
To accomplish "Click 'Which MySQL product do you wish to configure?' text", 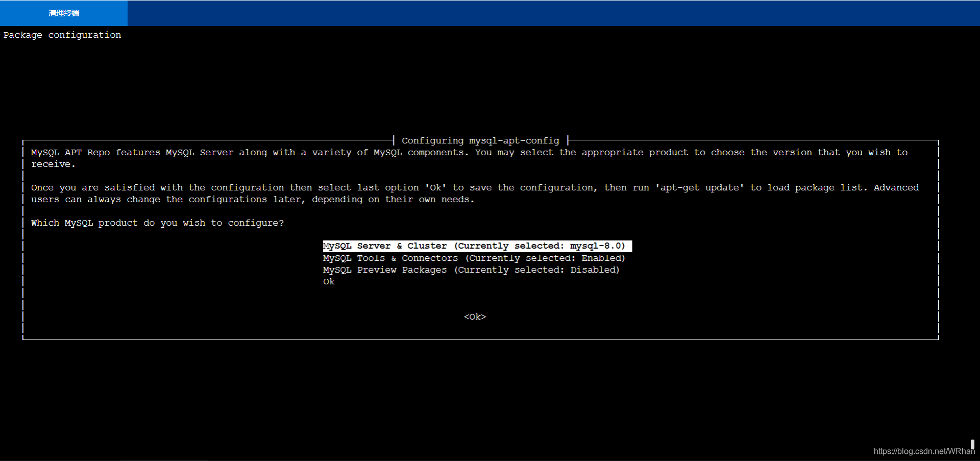I will coord(157,223).
